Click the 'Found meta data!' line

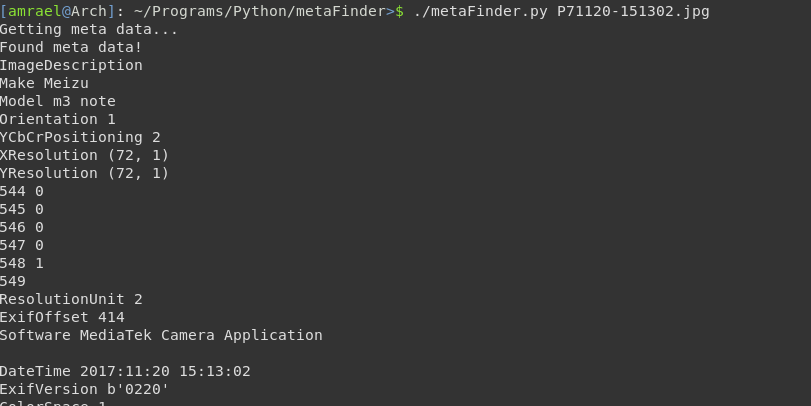click(71, 47)
